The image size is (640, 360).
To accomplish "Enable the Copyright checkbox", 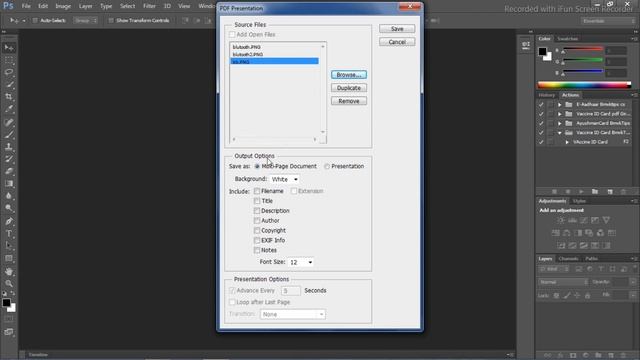I will [257, 231].
